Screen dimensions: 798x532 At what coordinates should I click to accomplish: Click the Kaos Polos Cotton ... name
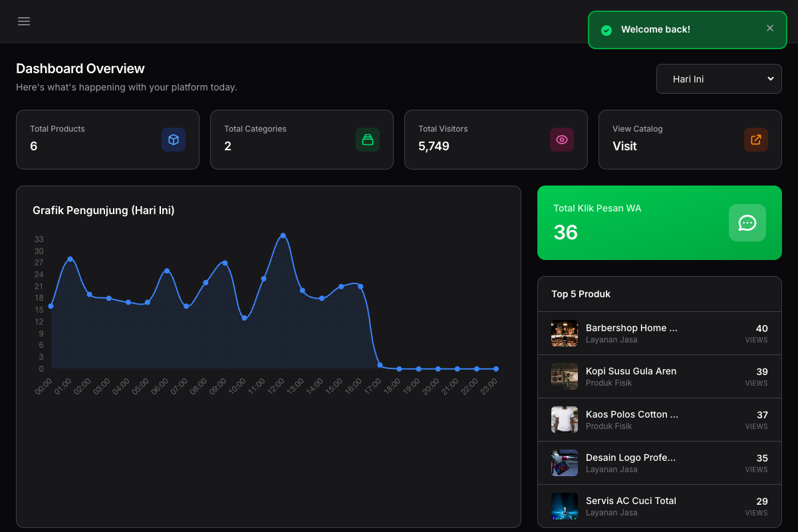click(x=632, y=414)
